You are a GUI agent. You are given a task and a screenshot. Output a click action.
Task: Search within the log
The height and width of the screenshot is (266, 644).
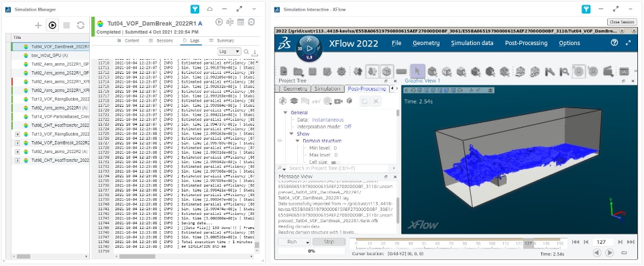pos(246,52)
